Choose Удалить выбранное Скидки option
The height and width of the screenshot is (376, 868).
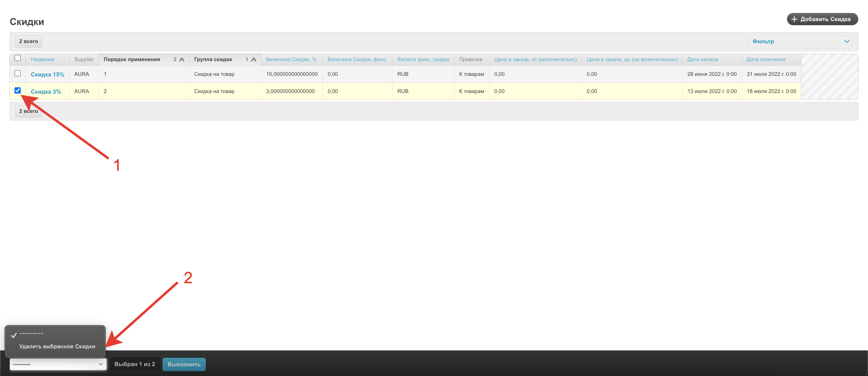click(x=57, y=346)
